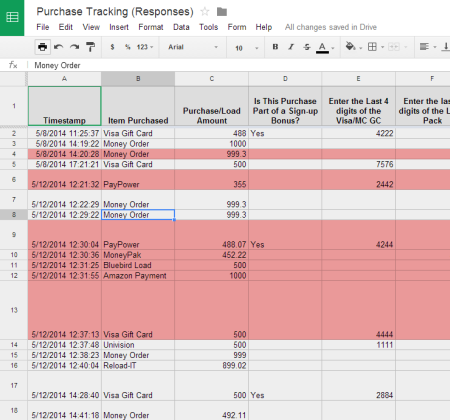The width and height of the screenshot is (450, 420).
Task: Open the fill color picker
Action: coord(353,47)
